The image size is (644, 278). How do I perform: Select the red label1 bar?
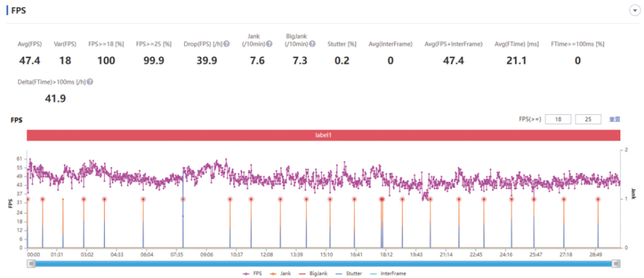point(323,135)
